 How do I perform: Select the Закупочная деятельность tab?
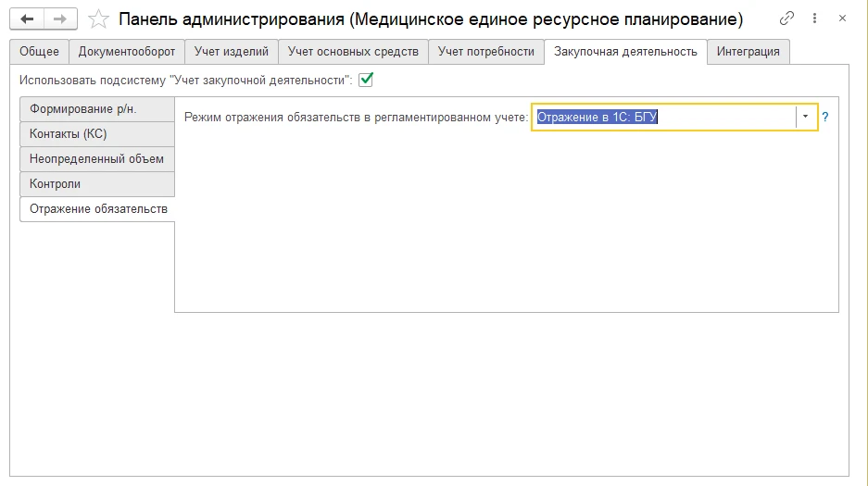pos(625,52)
